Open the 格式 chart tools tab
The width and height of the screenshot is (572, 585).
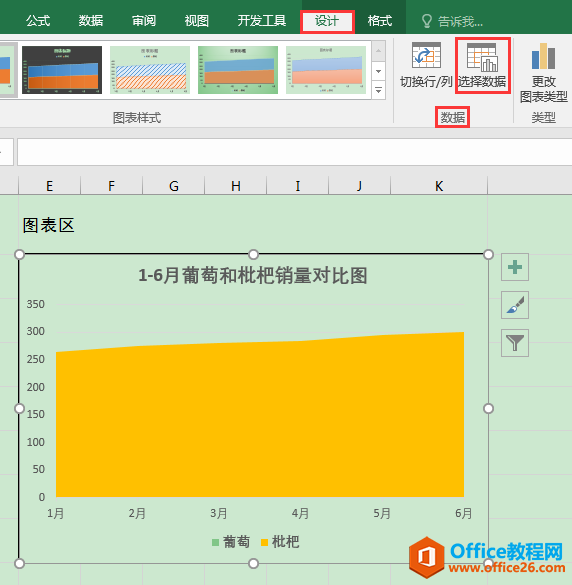click(379, 21)
